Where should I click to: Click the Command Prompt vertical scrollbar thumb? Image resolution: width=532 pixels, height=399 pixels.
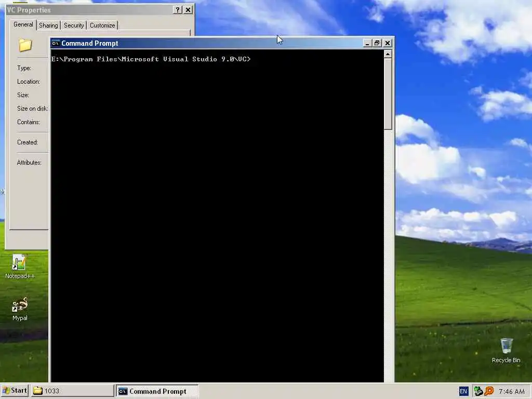click(x=388, y=94)
